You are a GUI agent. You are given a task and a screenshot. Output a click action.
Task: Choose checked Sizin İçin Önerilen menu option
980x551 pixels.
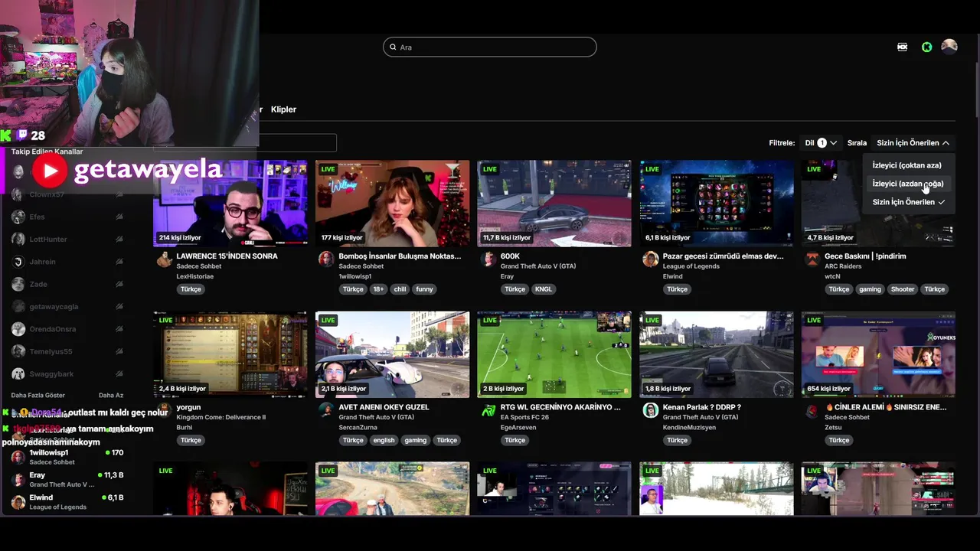908,202
